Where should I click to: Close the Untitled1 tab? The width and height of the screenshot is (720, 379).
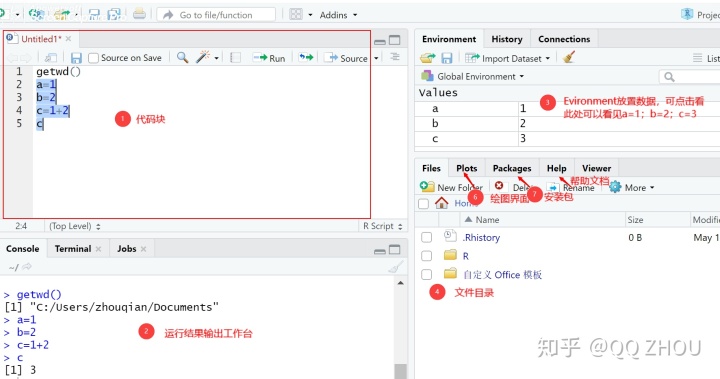point(68,39)
